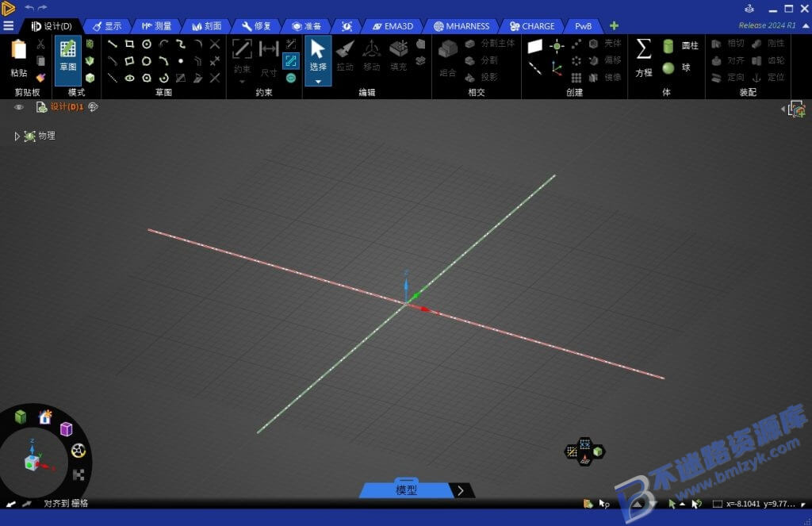Switch to the 显示 ribbon tab
Viewport: 812px width, 526px height.
tap(107, 26)
